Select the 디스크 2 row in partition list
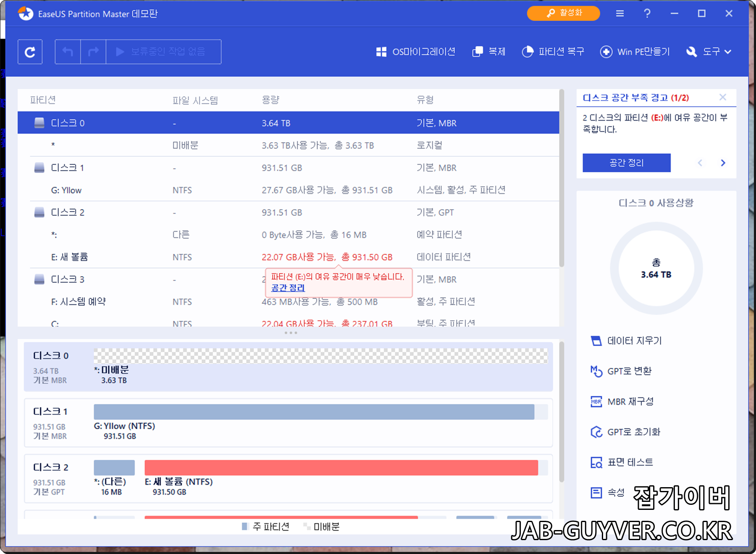756x554 pixels. 288,212
